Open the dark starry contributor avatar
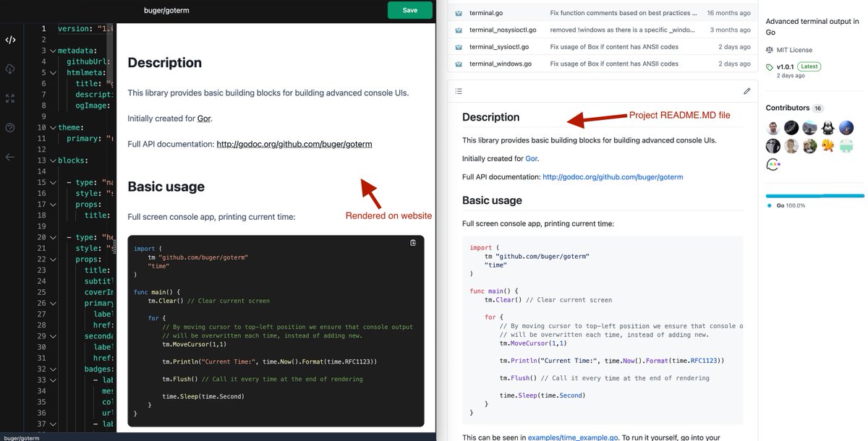 coord(791,128)
